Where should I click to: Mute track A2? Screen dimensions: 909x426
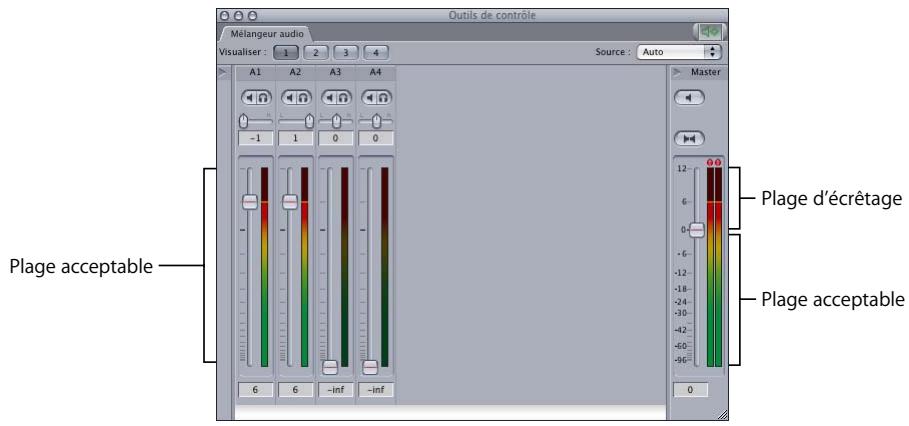pos(289,98)
